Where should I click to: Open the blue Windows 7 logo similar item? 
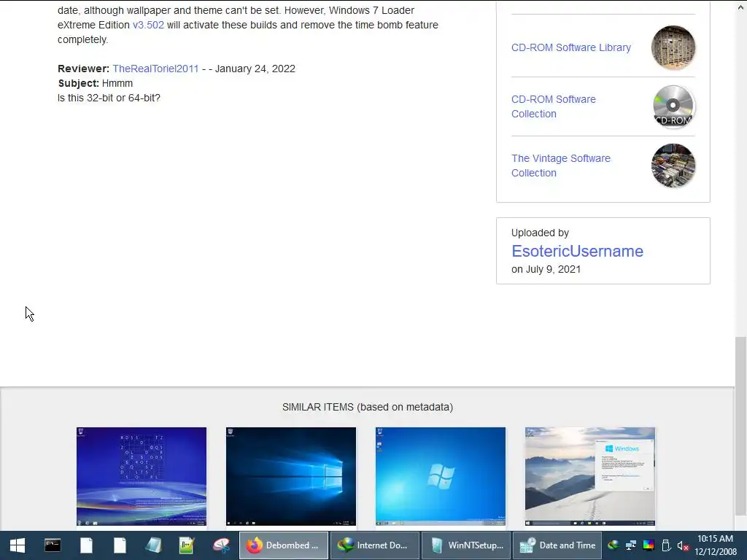tap(440, 476)
